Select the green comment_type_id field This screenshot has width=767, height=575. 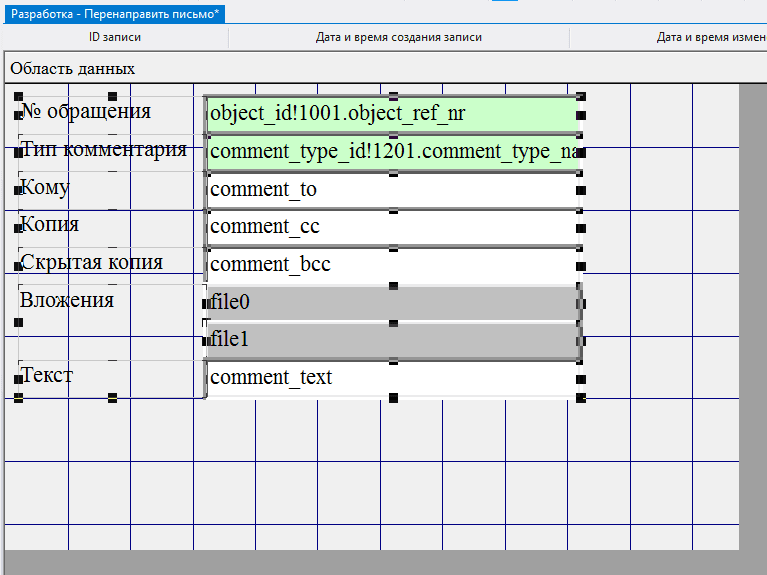[x=392, y=152]
